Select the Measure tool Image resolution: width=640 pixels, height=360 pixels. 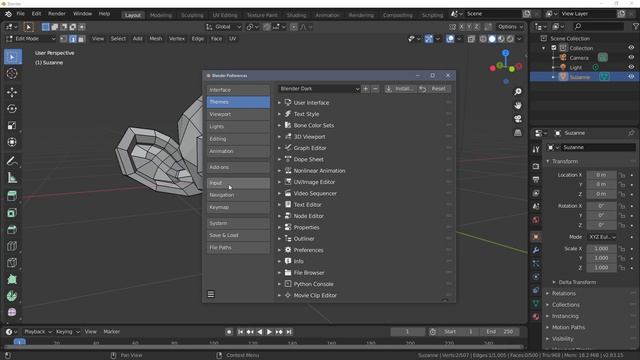point(12,178)
